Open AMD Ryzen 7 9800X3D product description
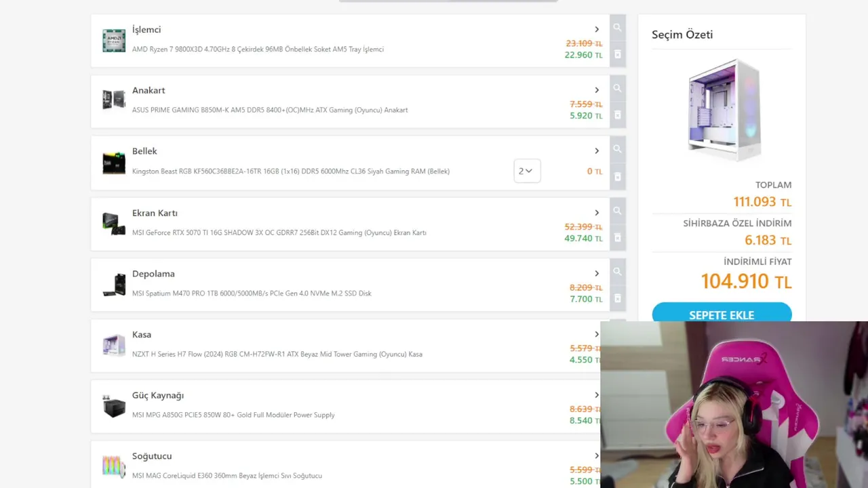Viewport: 868px width, 488px height. click(258, 49)
